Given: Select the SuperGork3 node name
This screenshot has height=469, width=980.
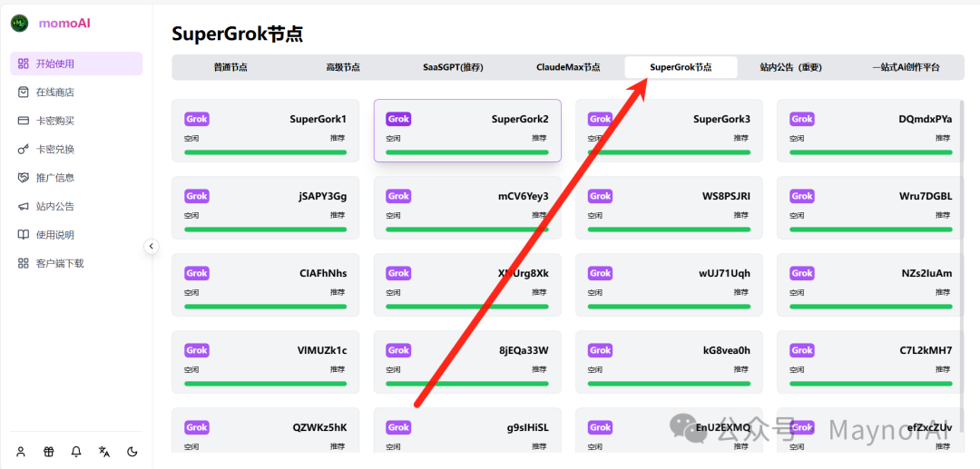Looking at the screenshot, I should point(722,119).
